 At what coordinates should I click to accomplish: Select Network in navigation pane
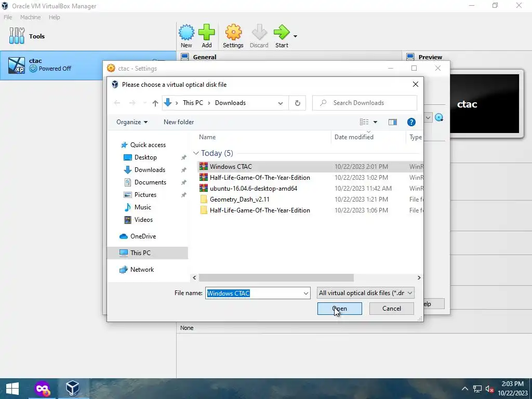pos(142,270)
